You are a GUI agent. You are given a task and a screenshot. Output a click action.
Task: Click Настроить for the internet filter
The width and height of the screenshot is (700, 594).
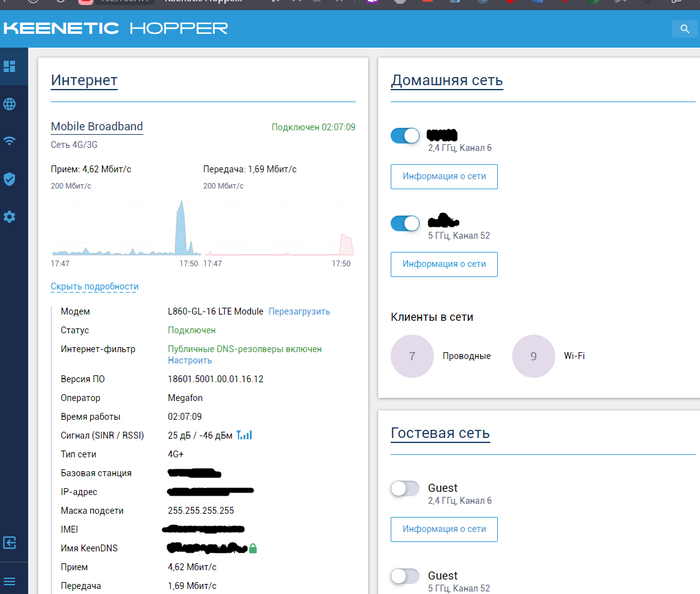click(x=190, y=360)
